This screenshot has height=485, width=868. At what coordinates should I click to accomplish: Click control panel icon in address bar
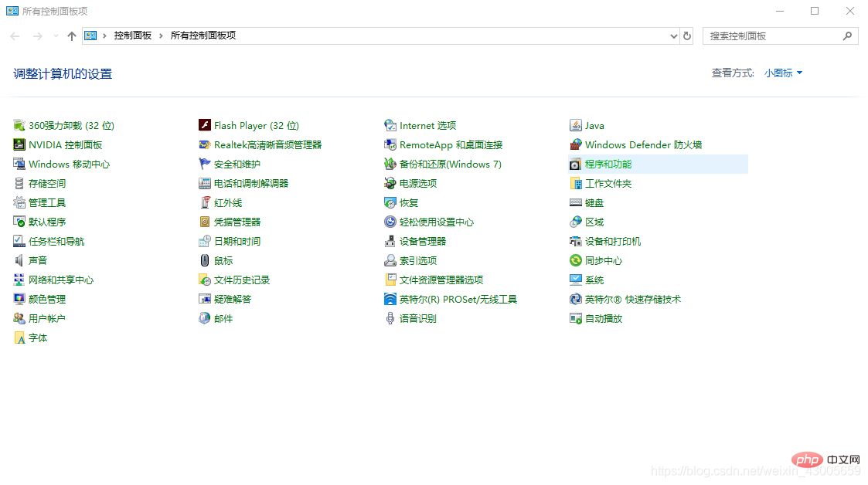click(90, 36)
